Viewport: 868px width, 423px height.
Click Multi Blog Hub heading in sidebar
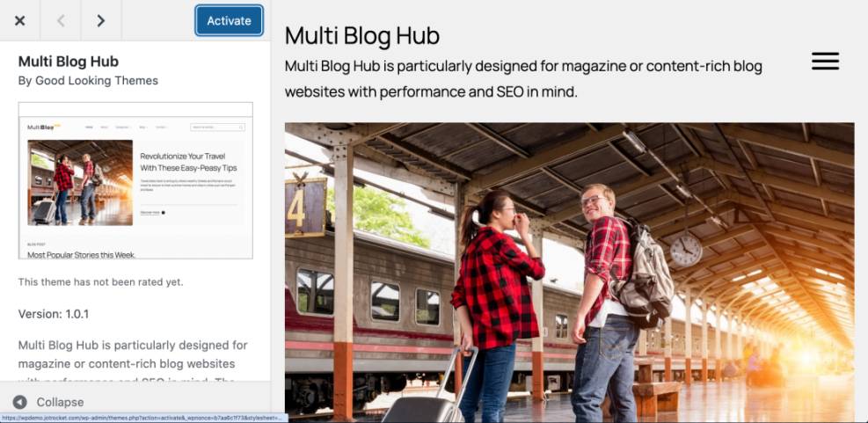point(69,62)
